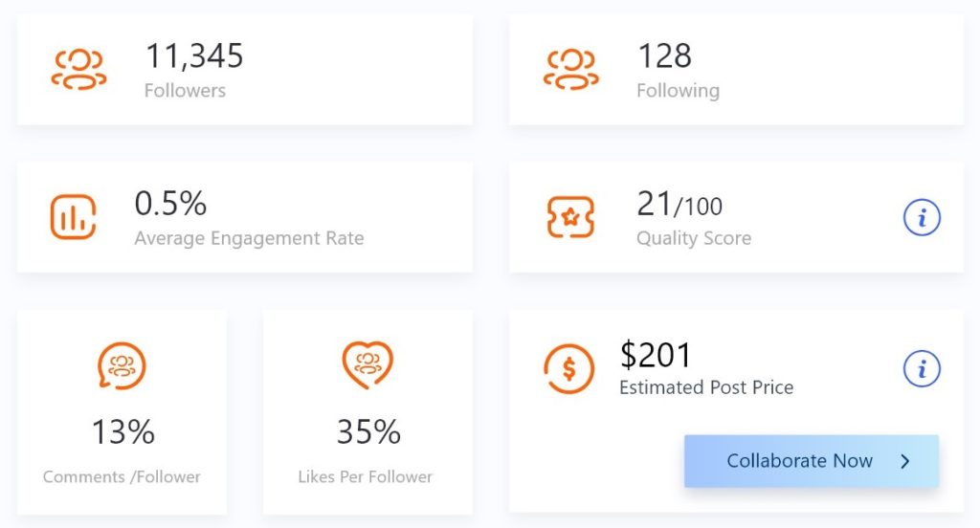Open the Quality Score info icon
The width and height of the screenshot is (980, 528).
coord(922,217)
